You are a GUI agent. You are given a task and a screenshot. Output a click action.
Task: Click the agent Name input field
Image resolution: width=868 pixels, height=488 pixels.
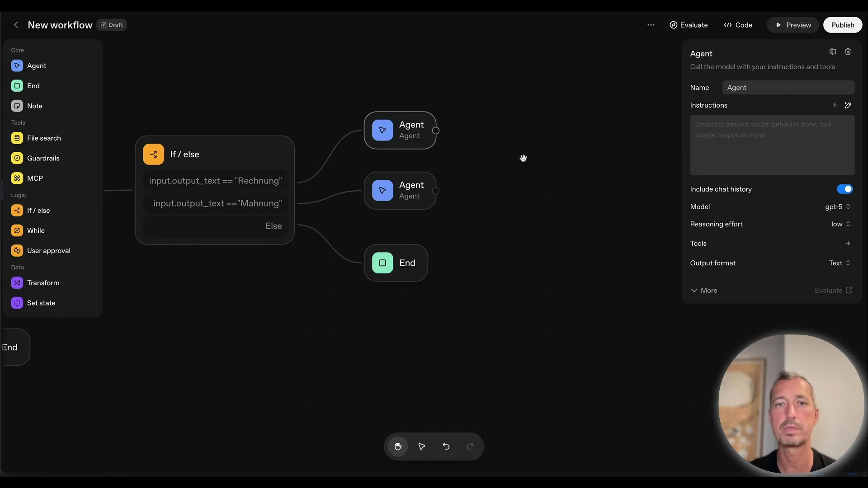[788, 87]
